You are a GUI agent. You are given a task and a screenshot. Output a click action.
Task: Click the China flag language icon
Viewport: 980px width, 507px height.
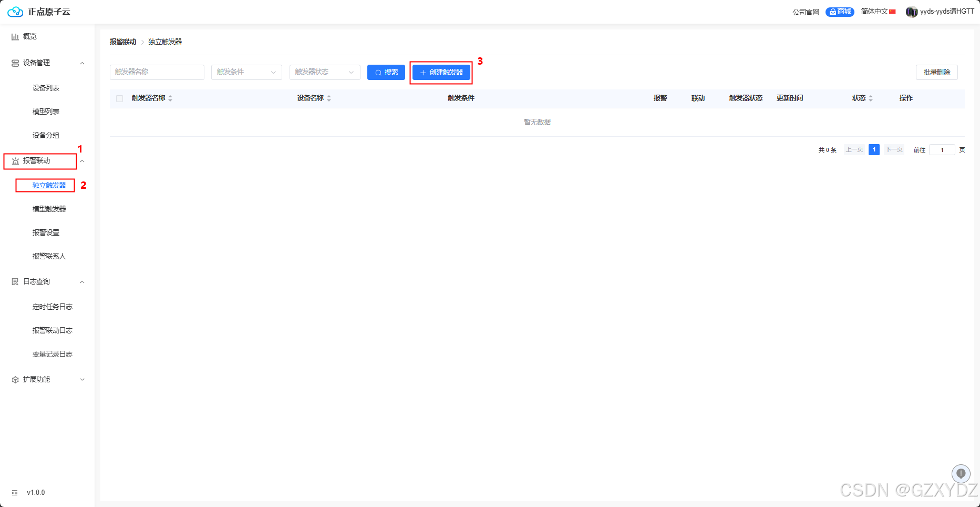(x=892, y=12)
